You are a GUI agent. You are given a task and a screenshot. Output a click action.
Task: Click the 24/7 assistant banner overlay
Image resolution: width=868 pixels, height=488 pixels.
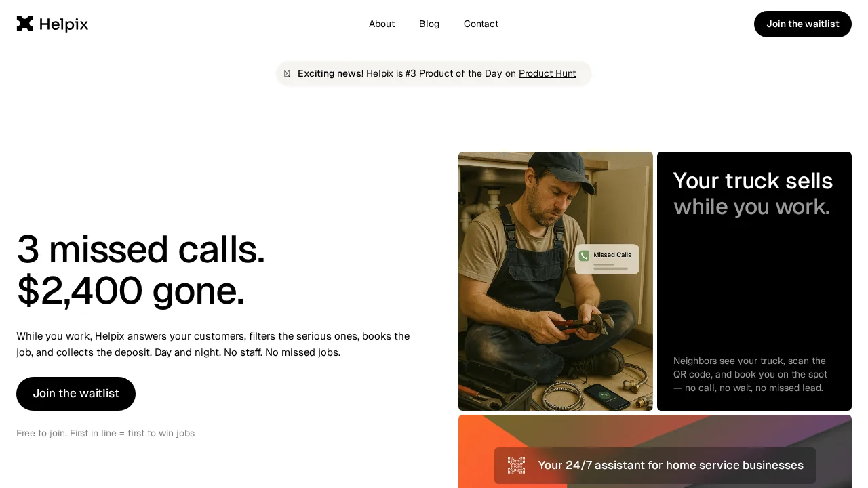[x=655, y=466]
